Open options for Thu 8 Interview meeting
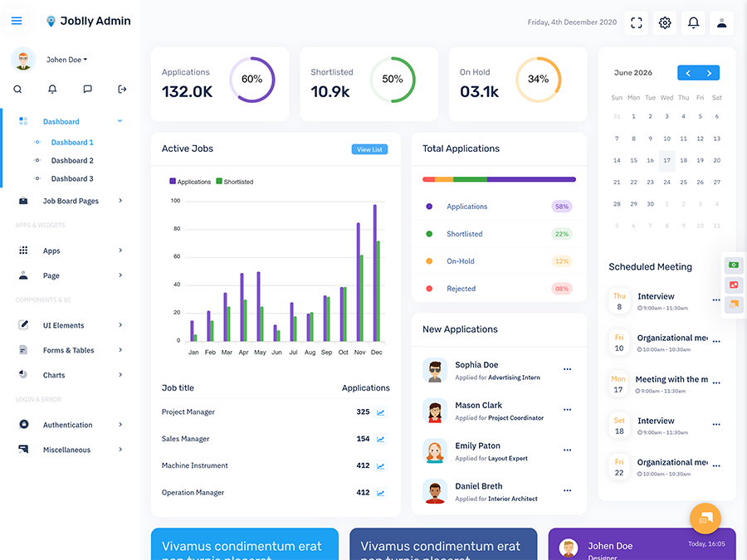The height and width of the screenshot is (560, 747). (716, 300)
